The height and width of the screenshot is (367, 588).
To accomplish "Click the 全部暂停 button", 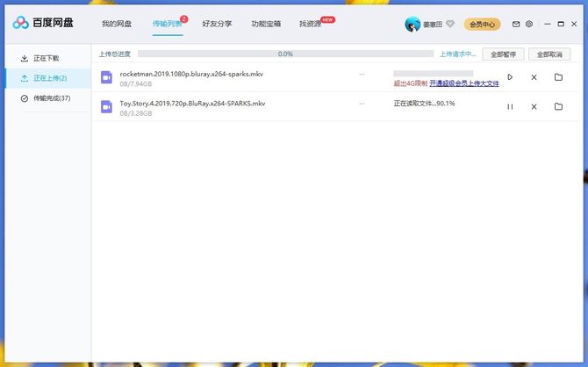I will pyautogui.click(x=503, y=54).
